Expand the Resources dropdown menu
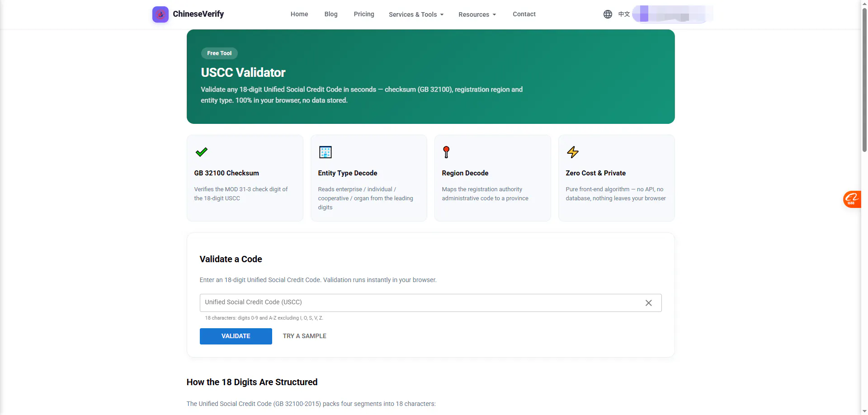Image resolution: width=868 pixels, height=415 pixels. tap(477, 14)
